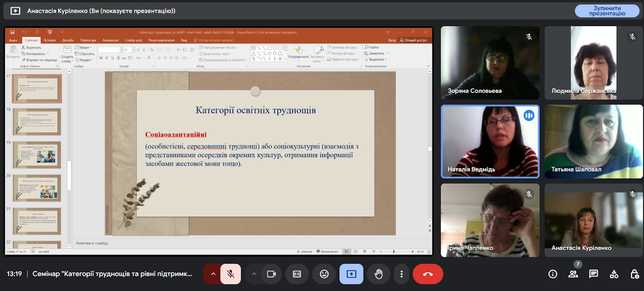
Task: Turn on closed captions
Action: (297, 274)
